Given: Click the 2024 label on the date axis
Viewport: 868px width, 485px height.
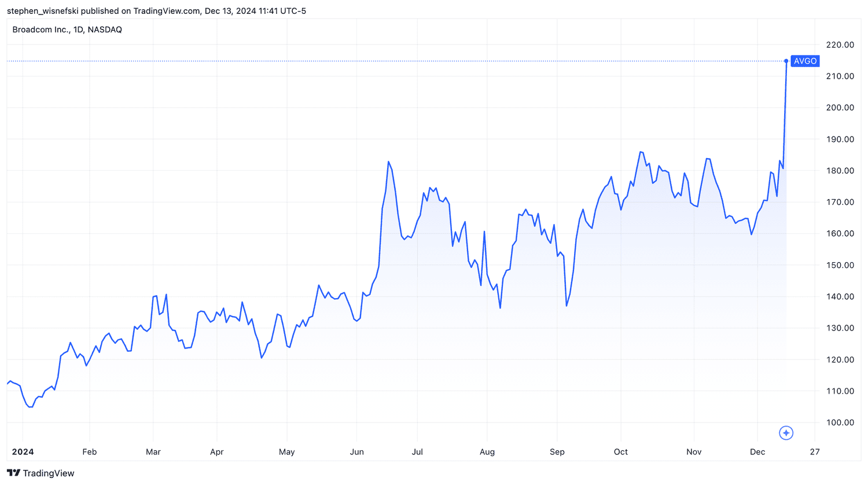Looking at the screenshot, I should pos(23,452).
